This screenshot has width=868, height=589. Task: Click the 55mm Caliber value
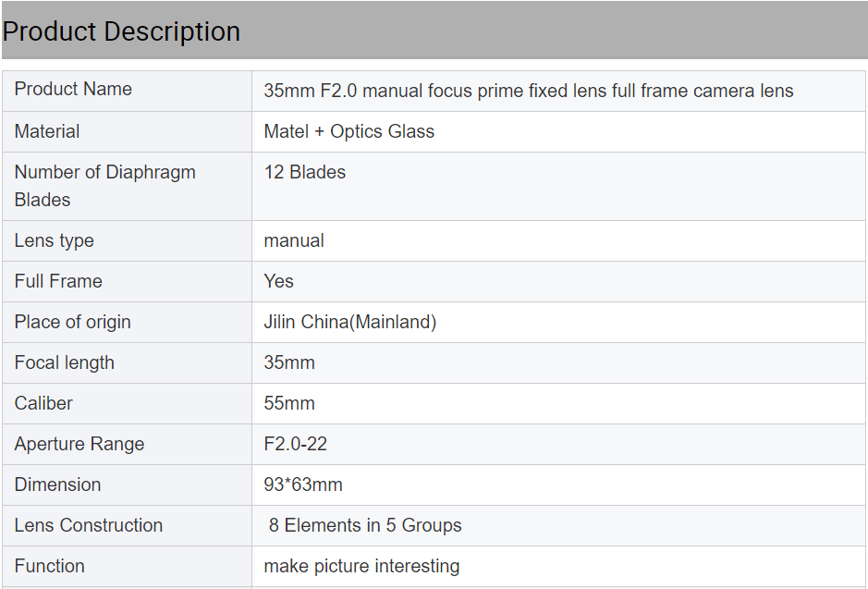[289, 403]
